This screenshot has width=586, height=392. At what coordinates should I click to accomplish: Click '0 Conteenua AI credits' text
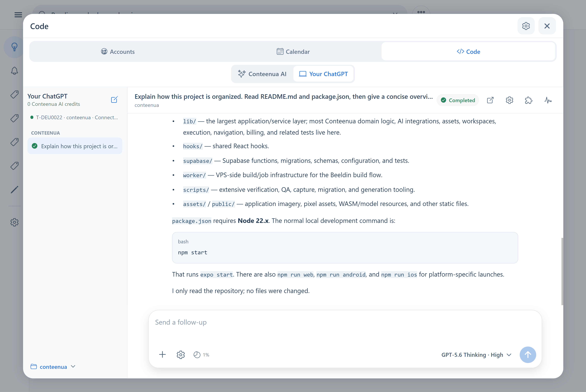(54, 104)
